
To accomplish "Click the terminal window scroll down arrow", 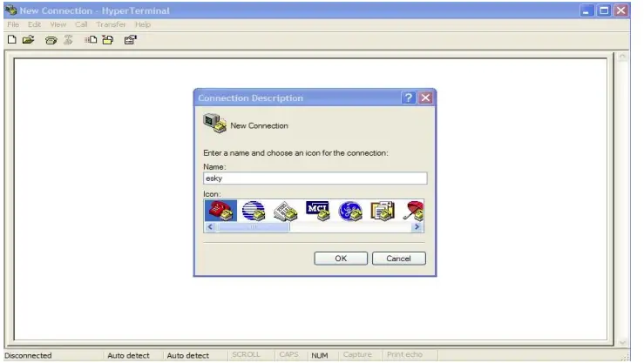I will click(622, 342).
